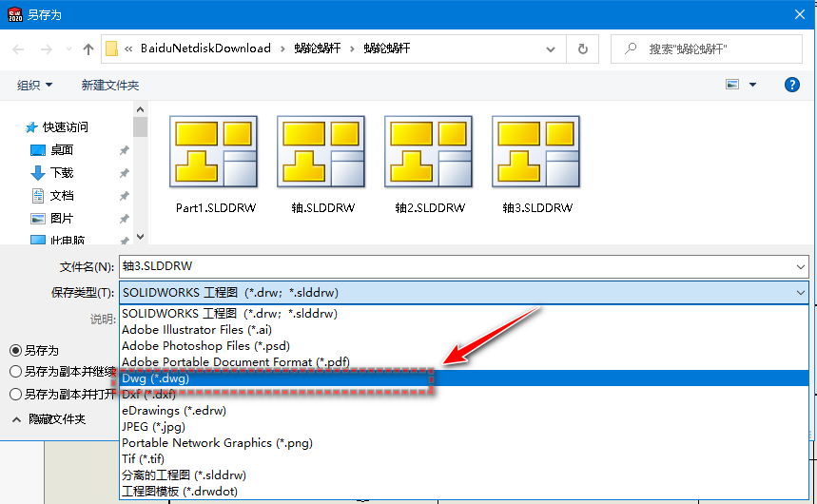817x504 pixels.
Task: Close the 另存为 dialog
Action: pos(800,14)
